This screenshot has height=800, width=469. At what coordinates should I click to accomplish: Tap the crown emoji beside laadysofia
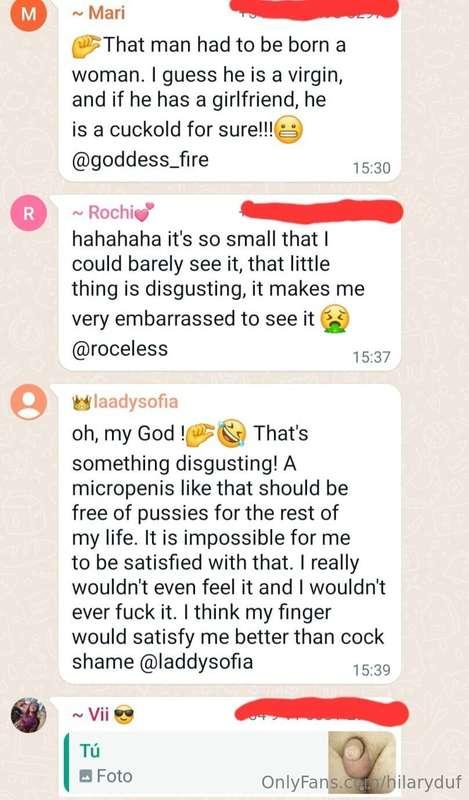[82, 403]
